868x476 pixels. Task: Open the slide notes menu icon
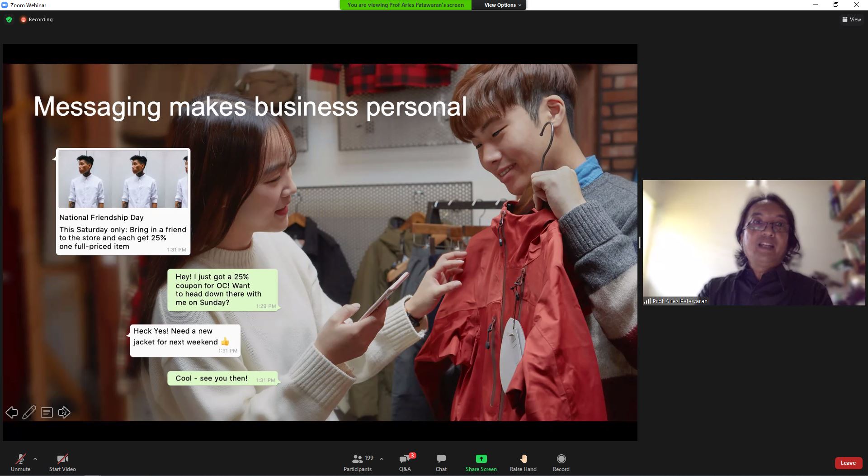47,412
